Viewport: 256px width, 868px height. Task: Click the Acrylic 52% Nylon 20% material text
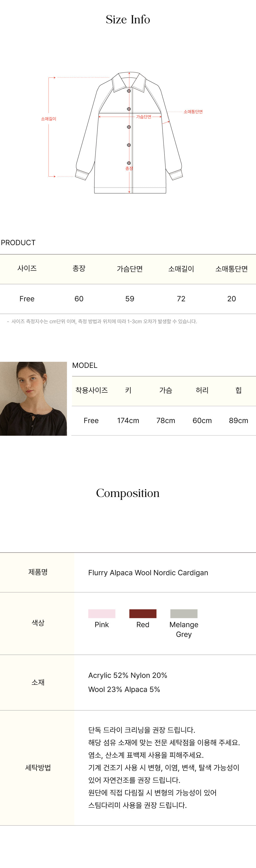click(127, 675)
